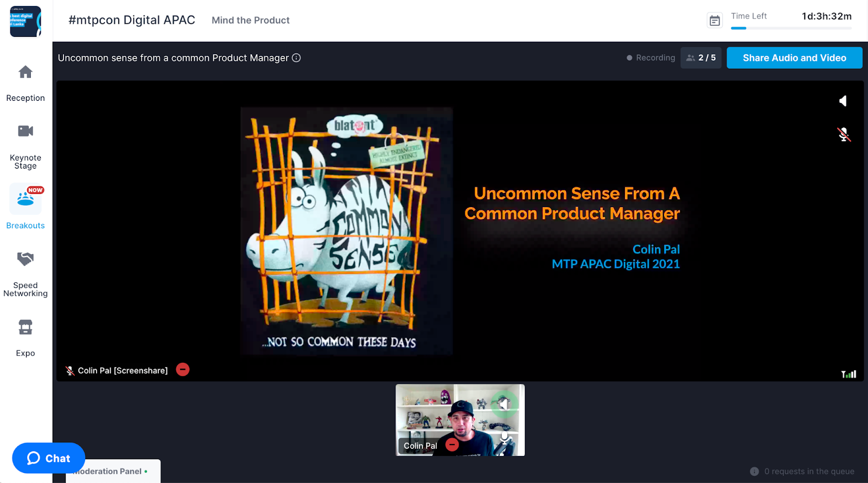Click the event logo in top-left corner
Viewport: 868px width, 483px height.
tap(25, 21)
